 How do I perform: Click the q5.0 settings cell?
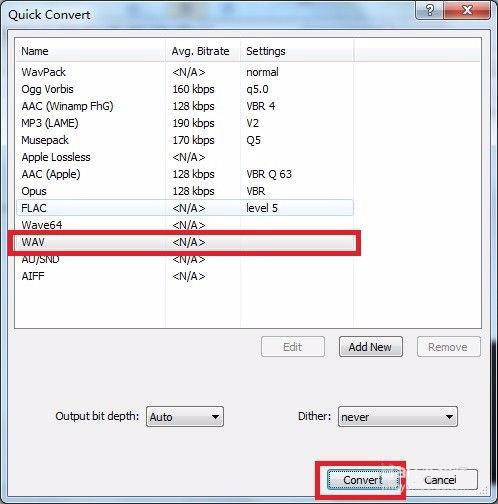click(257, 89)
